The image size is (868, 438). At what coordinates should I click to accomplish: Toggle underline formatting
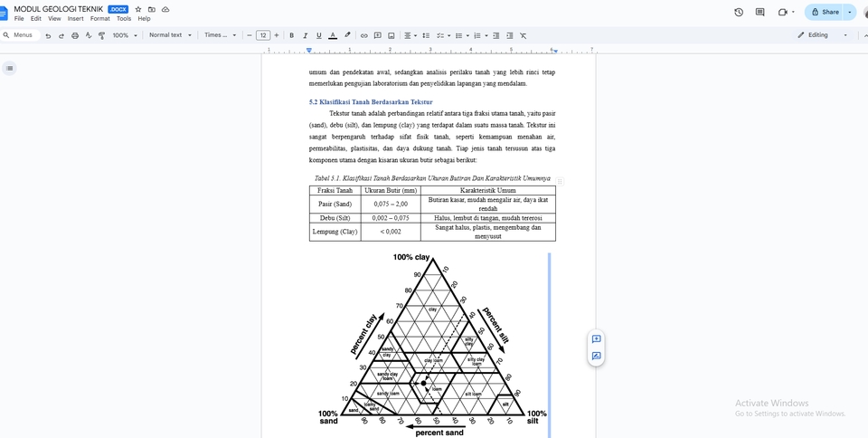pos(318,35)
